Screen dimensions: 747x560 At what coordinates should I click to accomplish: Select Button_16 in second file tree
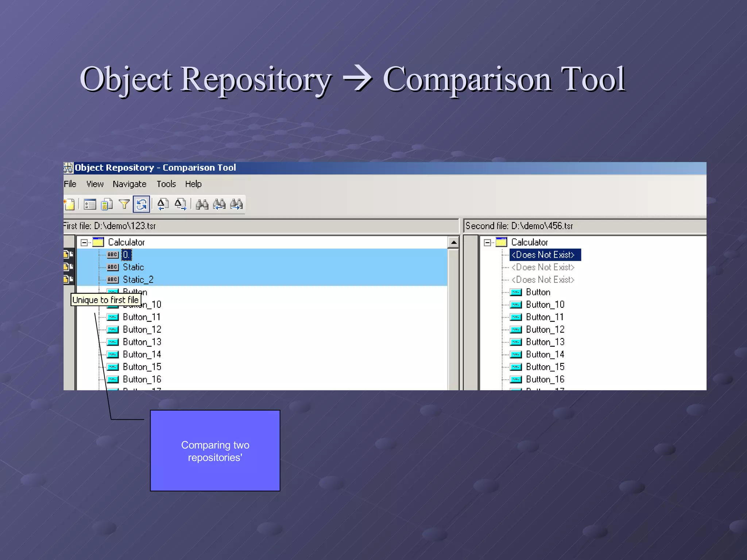point(545,379)
